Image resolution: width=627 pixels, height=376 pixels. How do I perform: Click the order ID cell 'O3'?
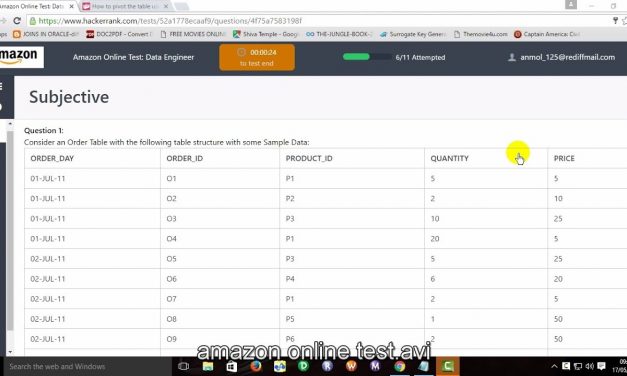point(171,219)
